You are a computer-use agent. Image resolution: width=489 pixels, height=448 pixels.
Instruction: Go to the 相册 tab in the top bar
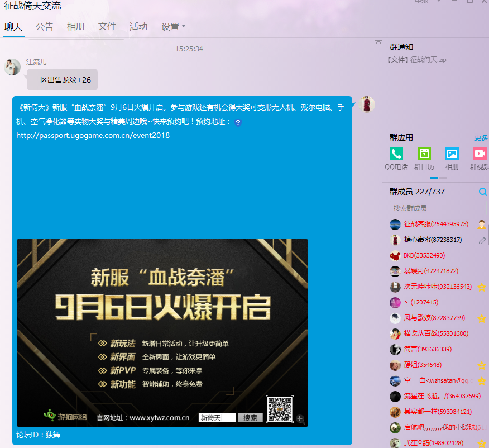point(76,27)
